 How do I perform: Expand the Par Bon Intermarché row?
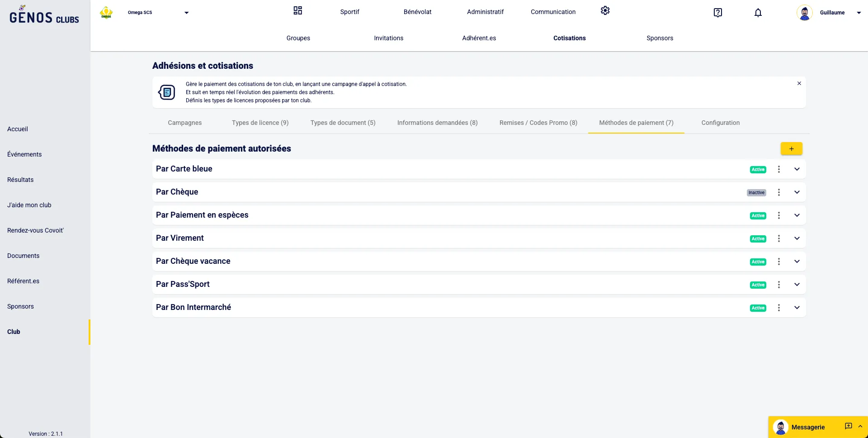coord(797,308)
